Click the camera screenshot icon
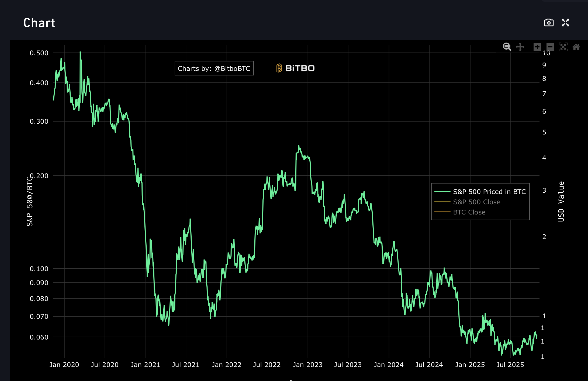 (x=549, y=23)
